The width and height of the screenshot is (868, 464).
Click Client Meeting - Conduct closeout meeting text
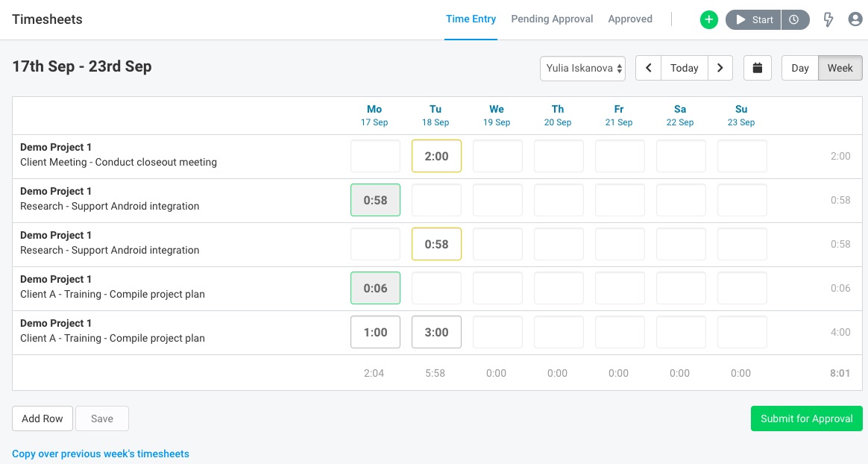119,162
